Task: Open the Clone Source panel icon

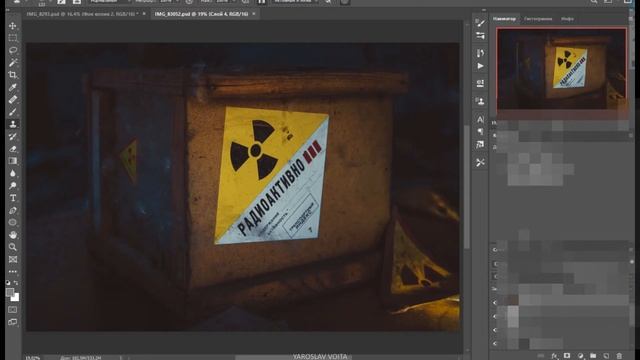Action: [x=480, y=101]
